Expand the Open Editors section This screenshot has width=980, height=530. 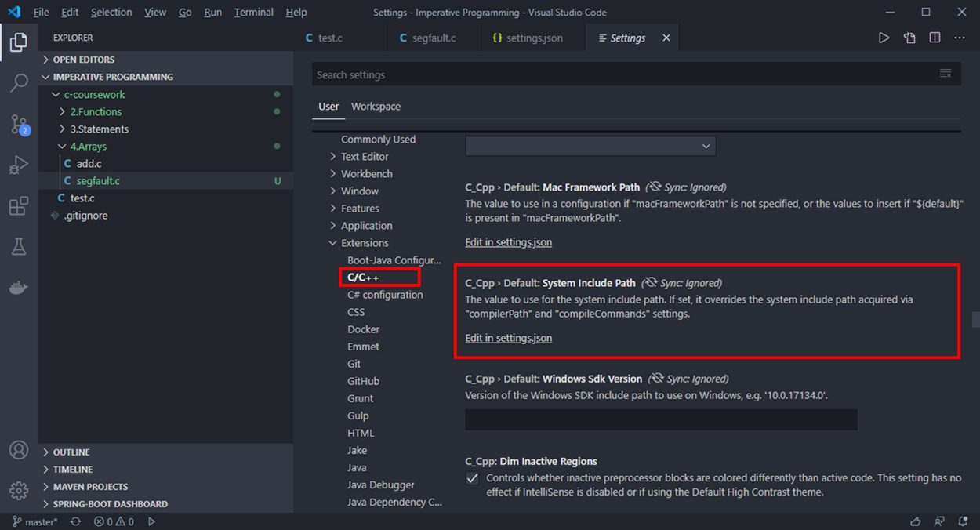pos(165,60)
